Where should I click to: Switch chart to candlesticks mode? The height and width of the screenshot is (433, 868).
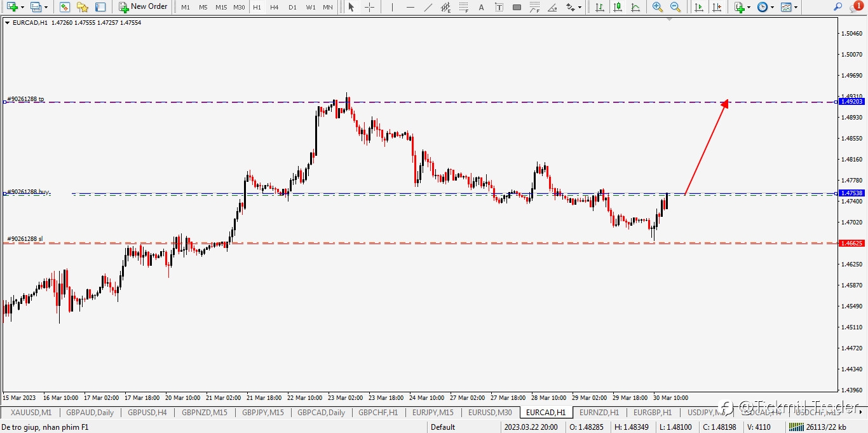point(617,7)
